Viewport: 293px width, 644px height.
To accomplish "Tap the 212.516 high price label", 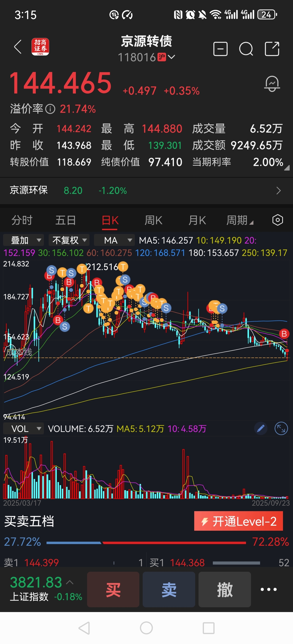I will (102, 267).
